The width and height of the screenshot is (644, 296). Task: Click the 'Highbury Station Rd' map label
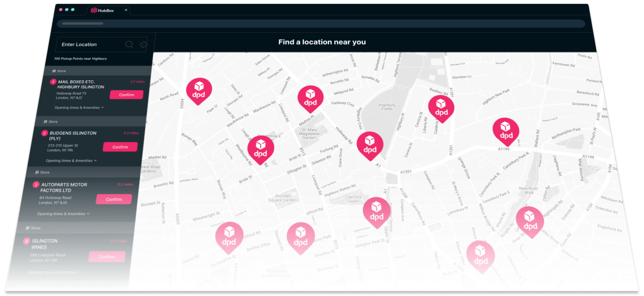coord(340,190)
